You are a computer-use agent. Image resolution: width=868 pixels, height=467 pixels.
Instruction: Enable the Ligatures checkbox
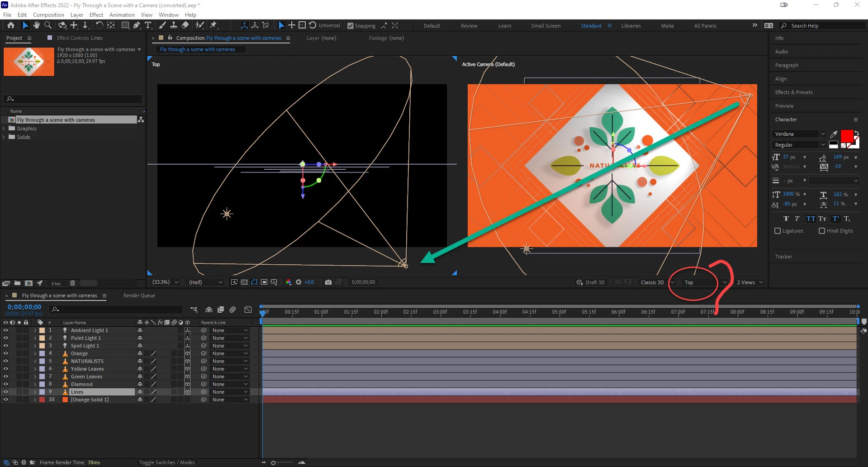[x=778, y=231]
